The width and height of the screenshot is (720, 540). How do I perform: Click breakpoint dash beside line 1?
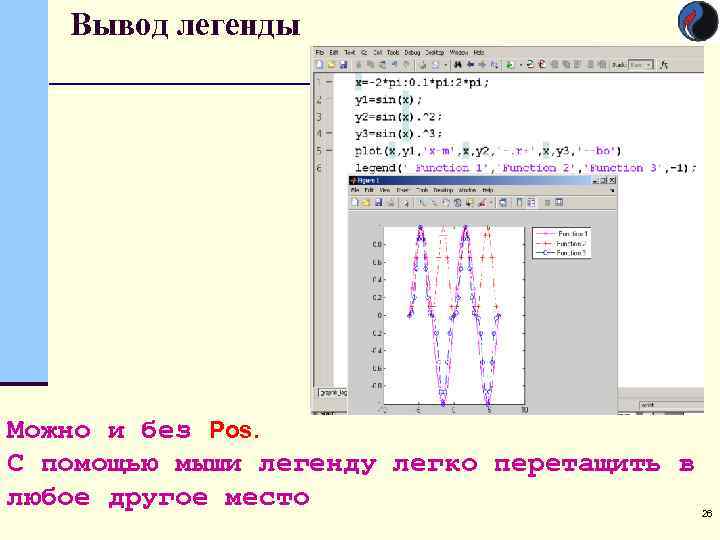point(329,83)
